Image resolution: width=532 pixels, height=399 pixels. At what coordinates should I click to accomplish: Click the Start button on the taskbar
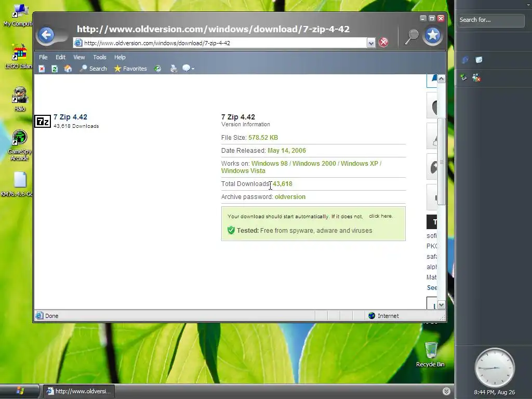(x=20, y=391)
